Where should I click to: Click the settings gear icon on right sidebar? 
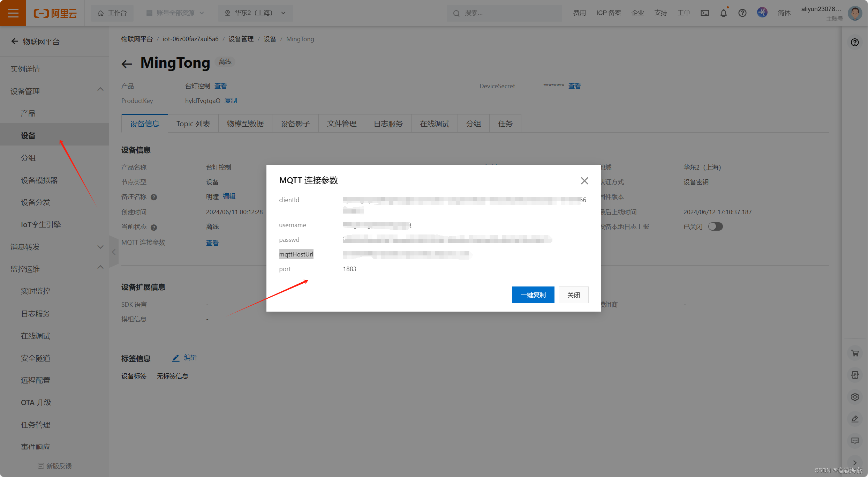pyautogui.click(x=855, y=397)
